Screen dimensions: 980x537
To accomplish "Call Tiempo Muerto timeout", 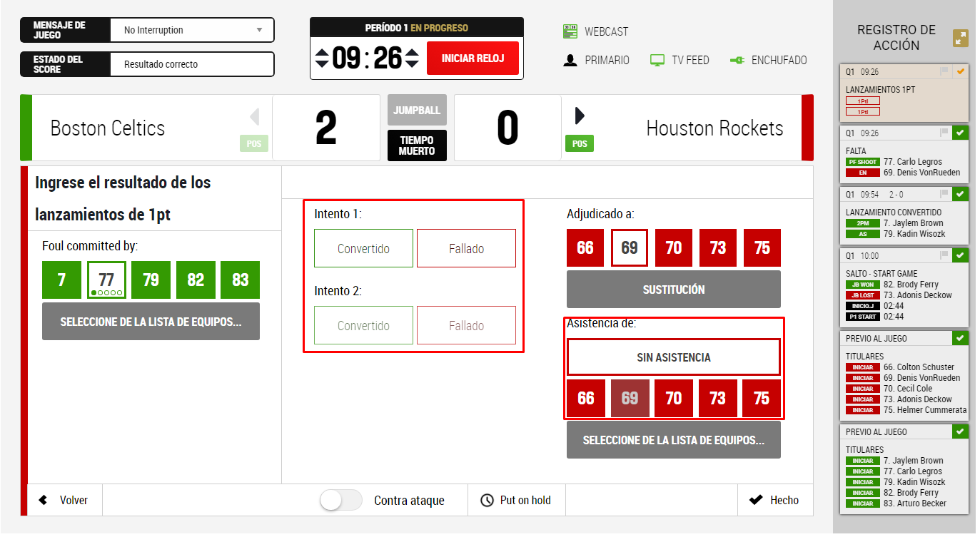I will tap(417, 145).
